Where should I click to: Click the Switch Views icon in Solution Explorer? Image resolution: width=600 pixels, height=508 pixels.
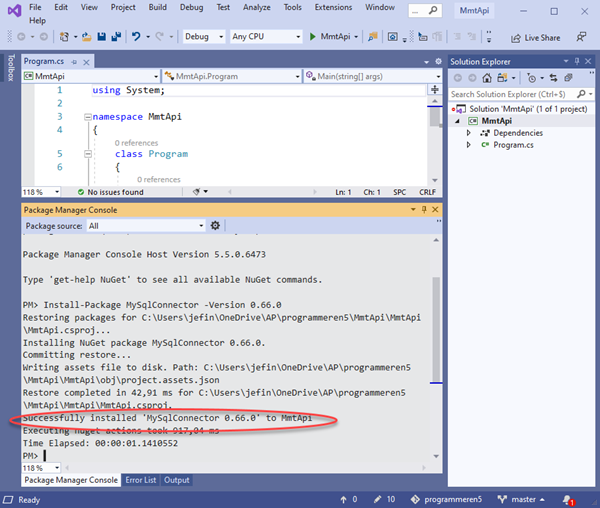[502, 78]
